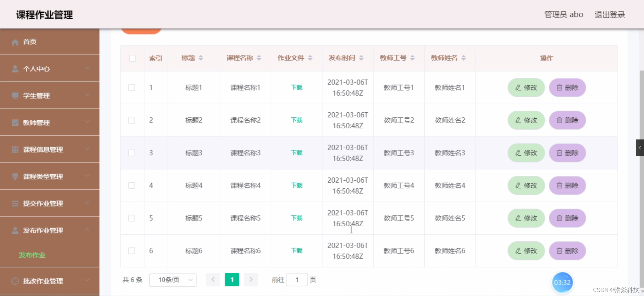Click 退出登录 to log out

(610, 15)
